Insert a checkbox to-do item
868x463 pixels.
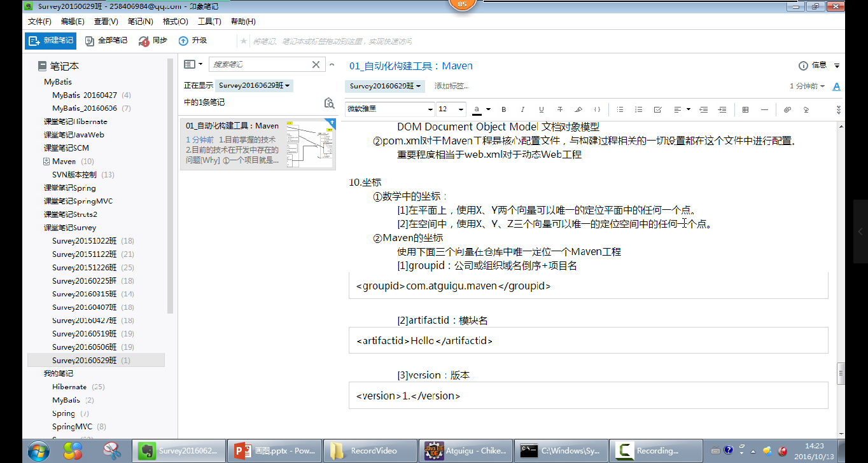[658, 109]
